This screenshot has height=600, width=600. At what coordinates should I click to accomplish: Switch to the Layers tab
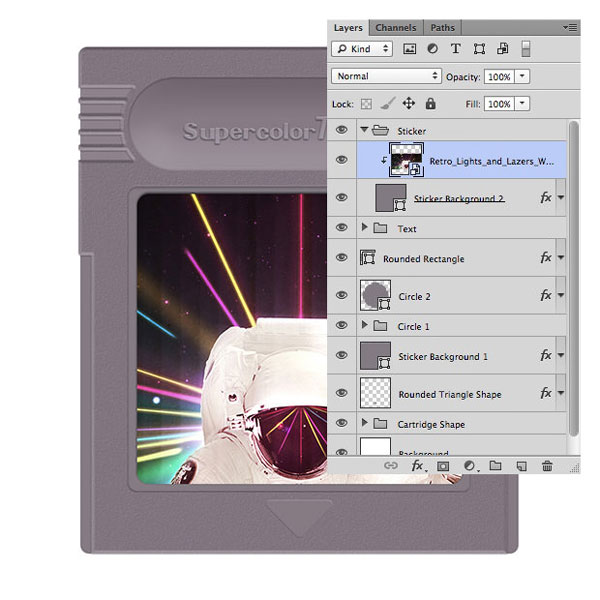pyautogui.click(x=348, y=28)
